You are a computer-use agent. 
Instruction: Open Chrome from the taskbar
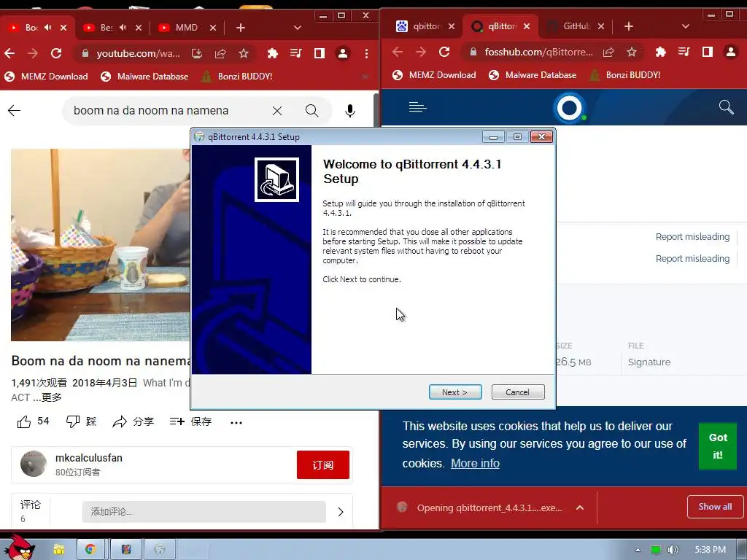[90, 550]
